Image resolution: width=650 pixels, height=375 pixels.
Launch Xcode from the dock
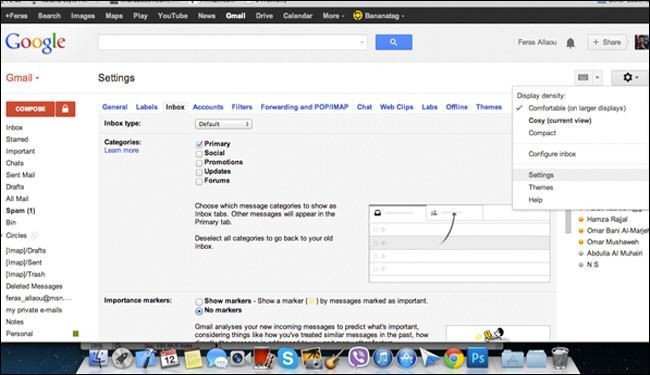146,358
